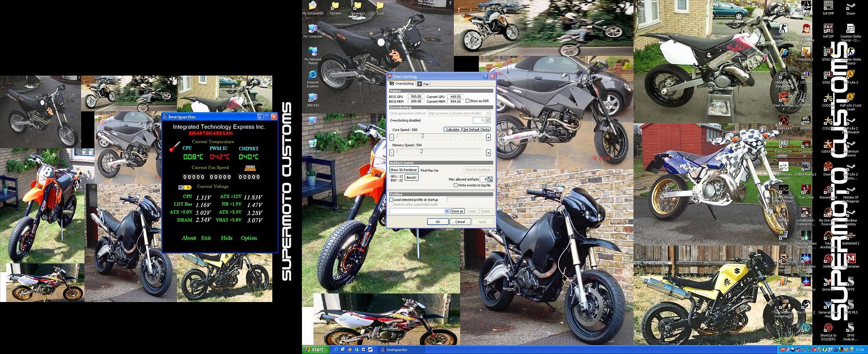868x354 pixels.
Task: Open the Torrents folder shortcut
Action: [335, 7]
